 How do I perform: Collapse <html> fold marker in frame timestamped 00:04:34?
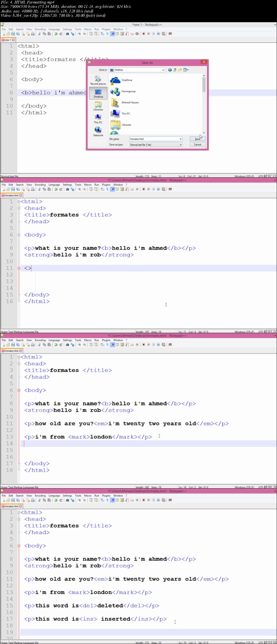click(x=19, y=202)
